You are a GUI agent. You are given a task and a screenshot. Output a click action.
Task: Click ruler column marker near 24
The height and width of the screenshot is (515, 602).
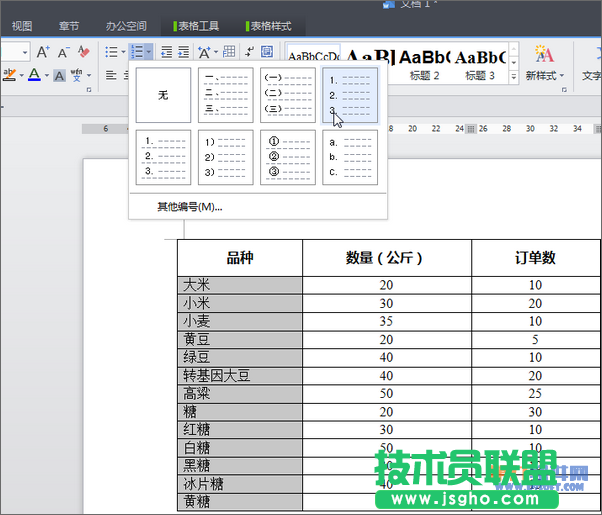(x=471, y=129)
